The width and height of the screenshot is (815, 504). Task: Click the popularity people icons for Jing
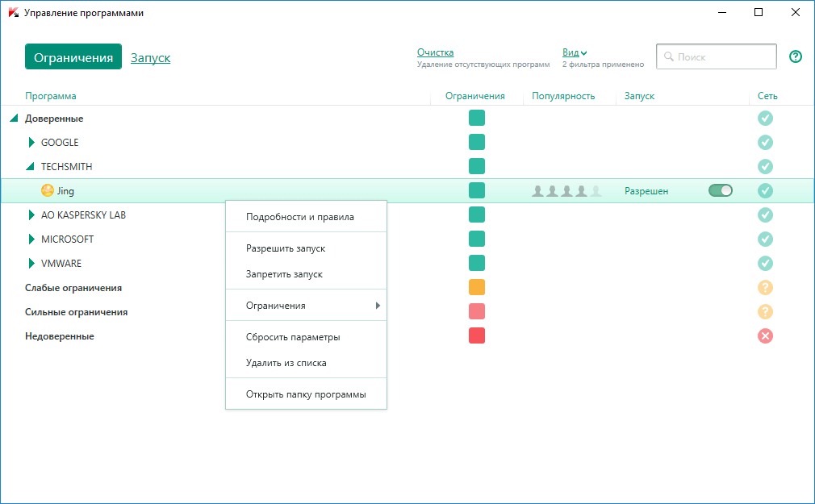tap(565, 191)
